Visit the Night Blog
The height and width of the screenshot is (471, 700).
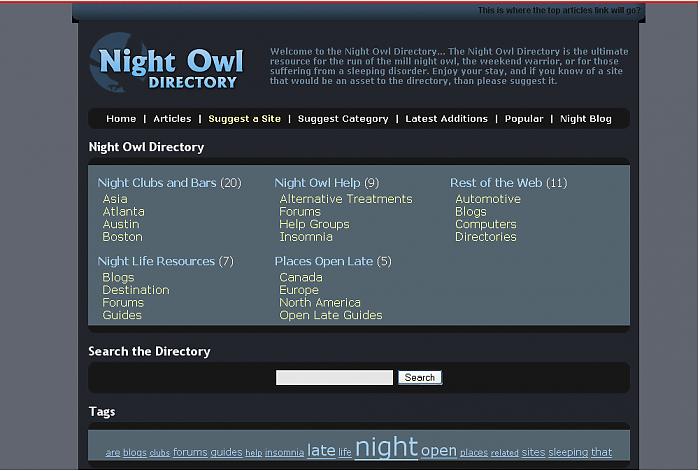(586, 119)
